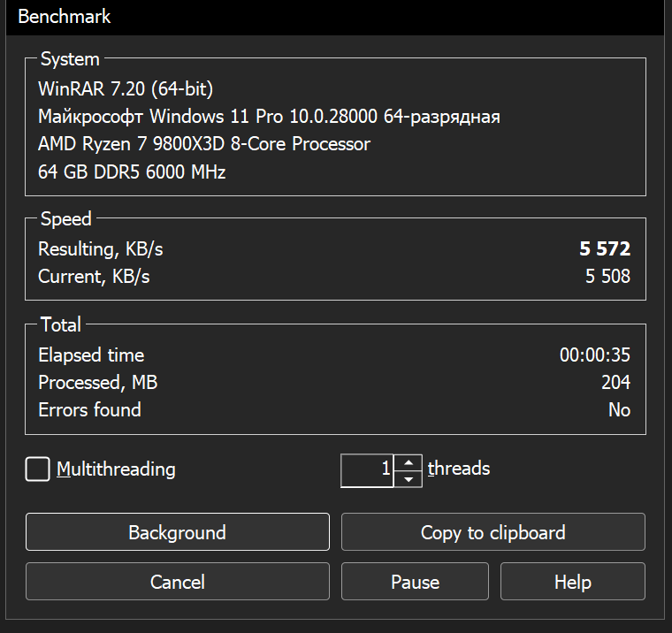672x633 pixels.
Task: Click the AMD Ryzen 7 9800X3D processor line
Action: (204, 144)
